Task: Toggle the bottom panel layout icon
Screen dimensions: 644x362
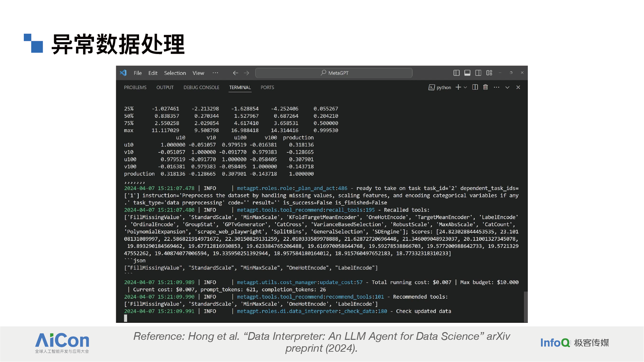Action: (x=467, y=73)
